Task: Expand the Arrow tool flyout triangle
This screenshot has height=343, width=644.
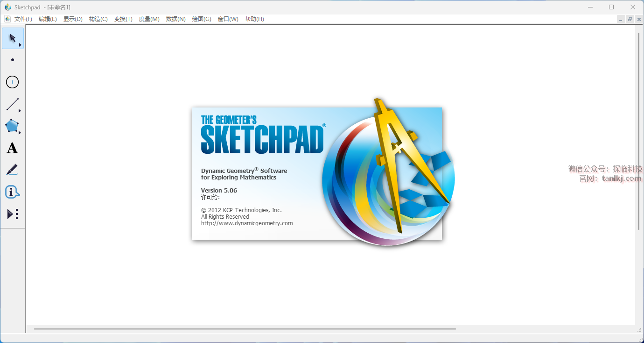Action: point(20,45)
